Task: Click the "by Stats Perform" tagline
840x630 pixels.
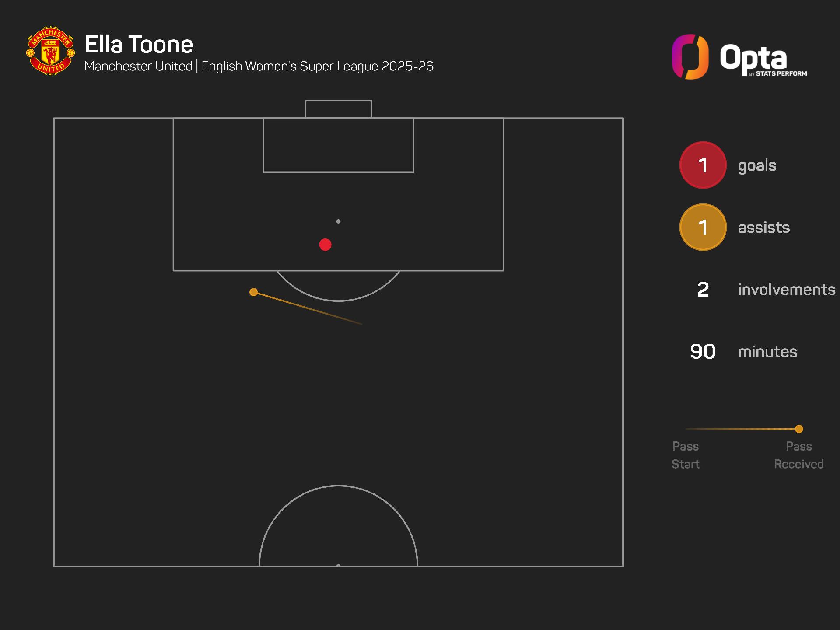Action: pyautogui.click(x=778, y=74)
